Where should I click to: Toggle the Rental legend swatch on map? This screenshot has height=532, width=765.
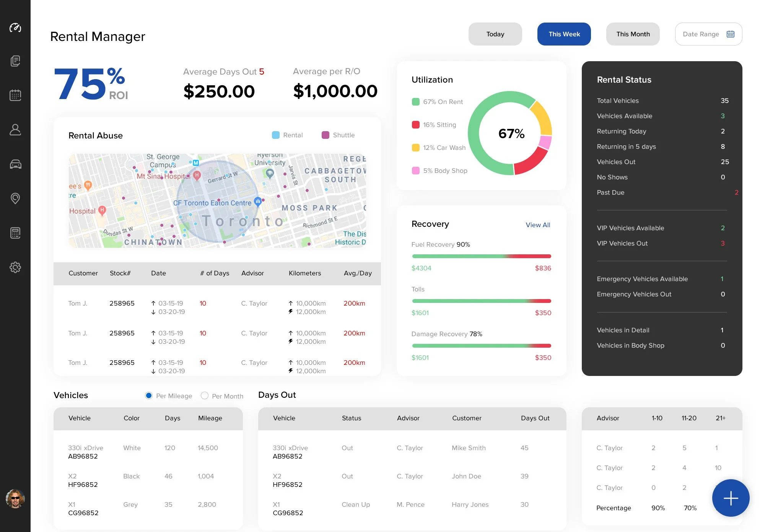[275, 135]
